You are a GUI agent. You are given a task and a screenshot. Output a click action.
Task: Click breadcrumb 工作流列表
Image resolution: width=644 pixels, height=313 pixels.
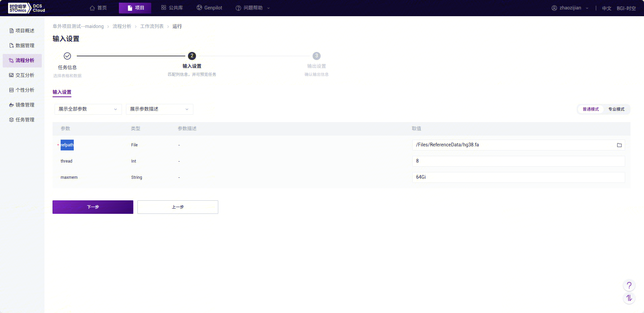tap(152, 26)
